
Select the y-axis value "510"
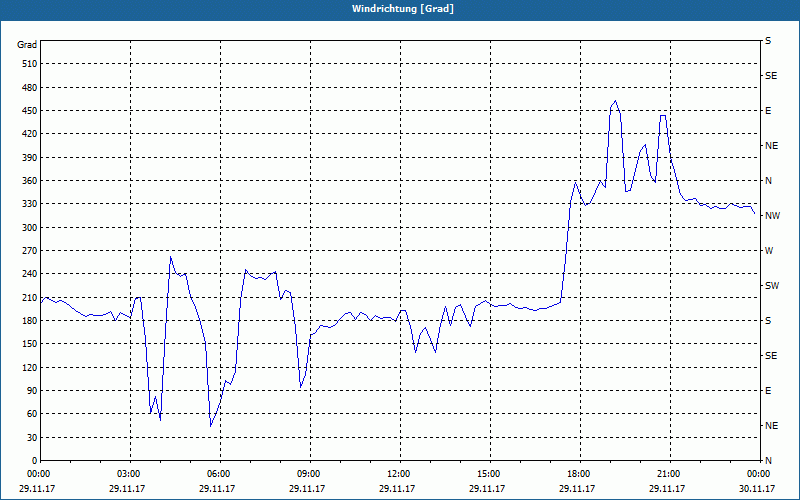30,64
